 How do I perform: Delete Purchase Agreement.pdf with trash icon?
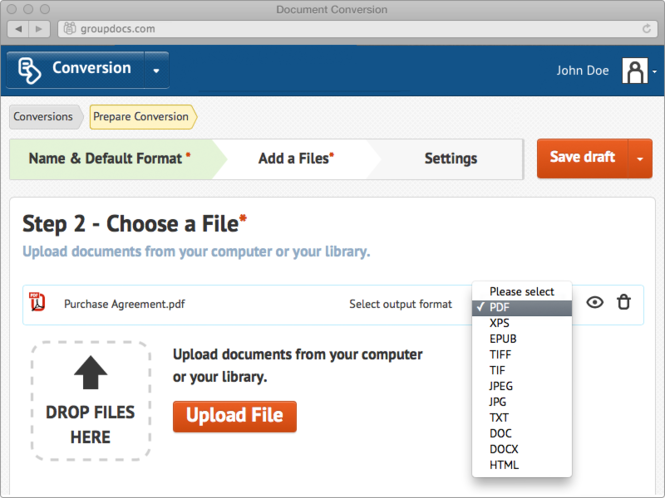(x=623, y=302)
